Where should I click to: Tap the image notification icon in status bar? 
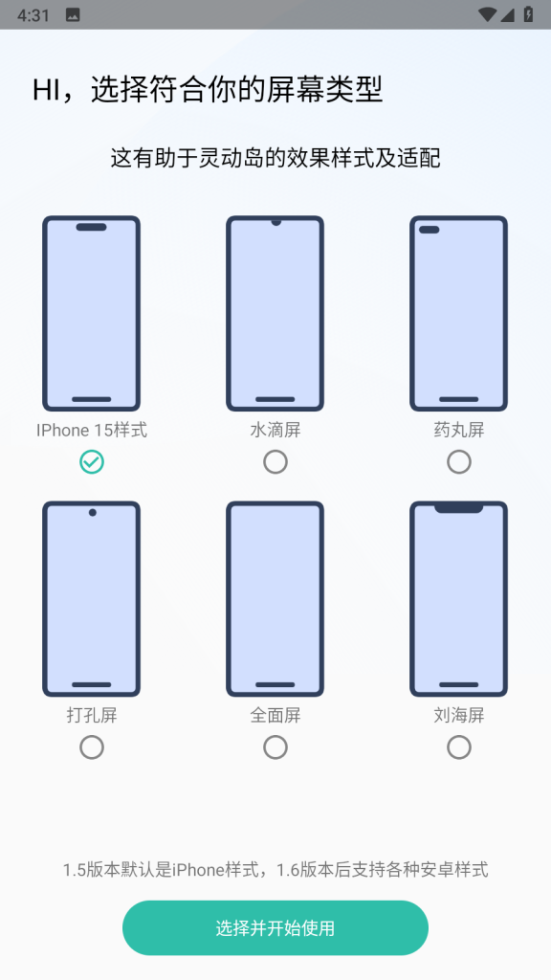73,15
